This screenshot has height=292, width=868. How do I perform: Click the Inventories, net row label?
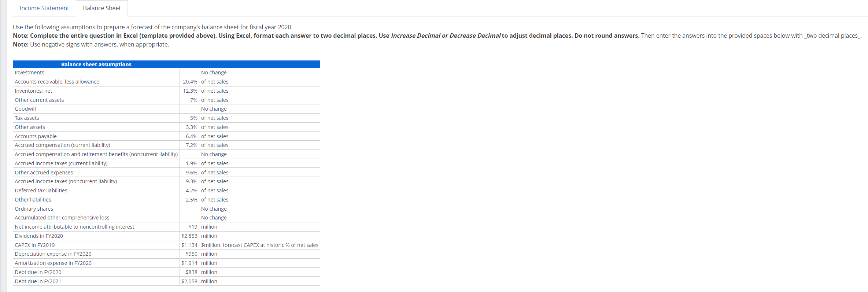pyautogui.click(x=33, y=90)
